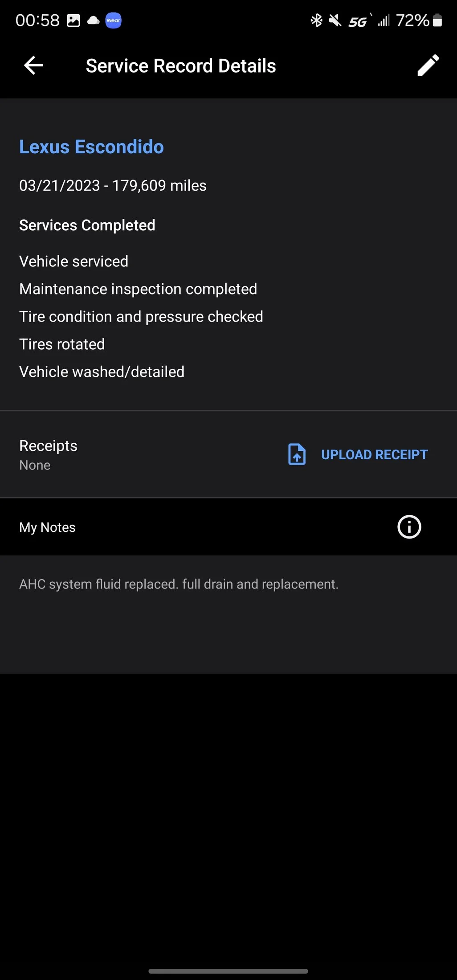Tap the battery indicator icon
The image size is (457, 980).
437,20
